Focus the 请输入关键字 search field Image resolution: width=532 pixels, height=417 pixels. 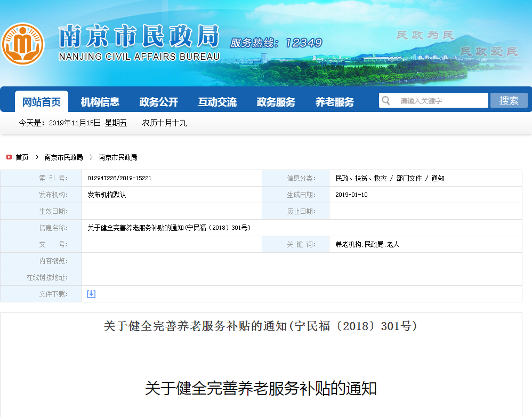pyautogui.click(x=433, y=100)
